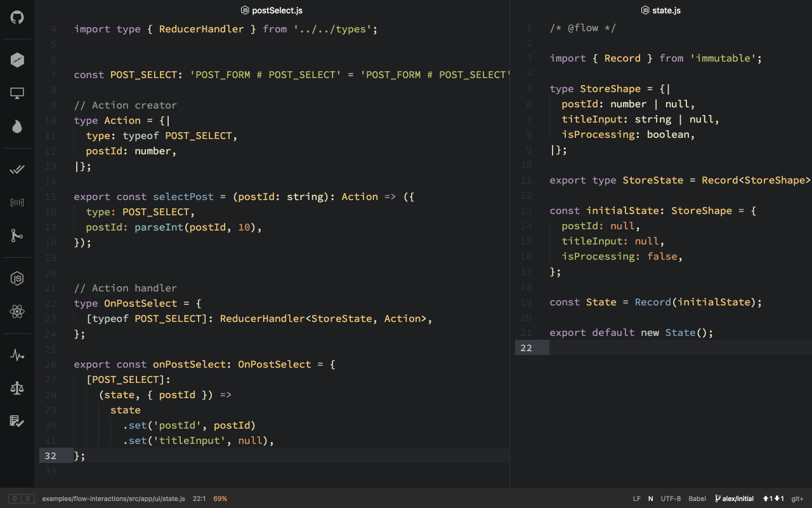Image resolution: width=812 pixels, height=508 pixels.
Task: Open the Babel grammar selector
Action: [697, 498]
